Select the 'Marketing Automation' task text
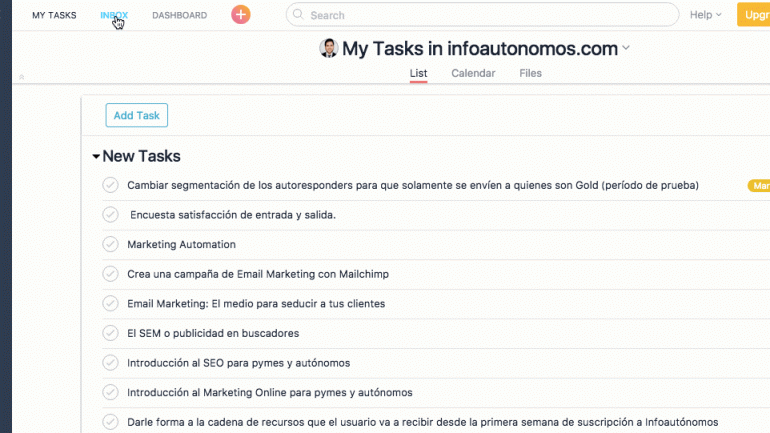This screenshot has width=770, height=433. coord(181,244)
